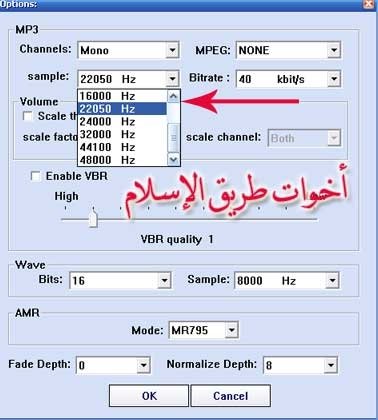Open the Fade Depth dropdown set to 0
The width and height of the screenshot is (378, 420).
[113, 365]
